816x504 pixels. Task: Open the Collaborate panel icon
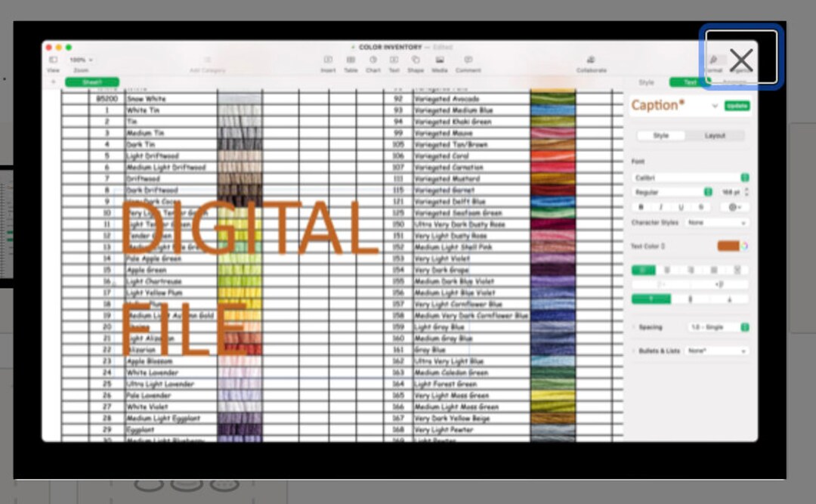tap(590, 60)
